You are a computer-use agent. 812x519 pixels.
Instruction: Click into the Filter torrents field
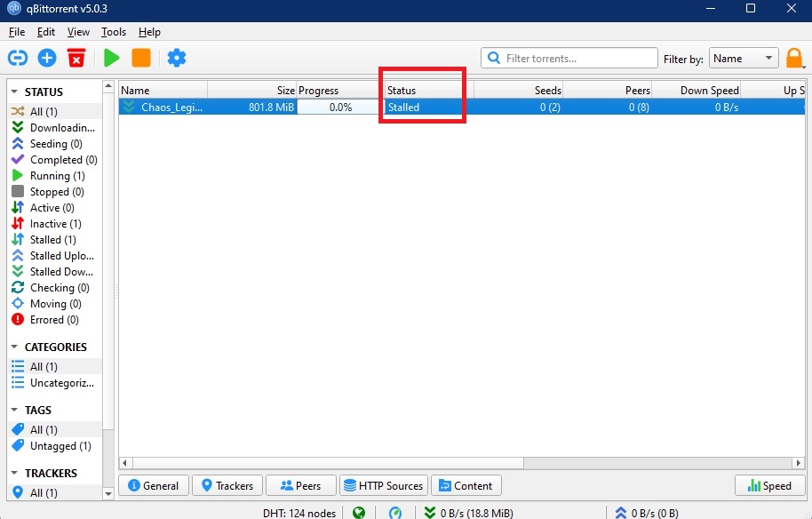569,58
